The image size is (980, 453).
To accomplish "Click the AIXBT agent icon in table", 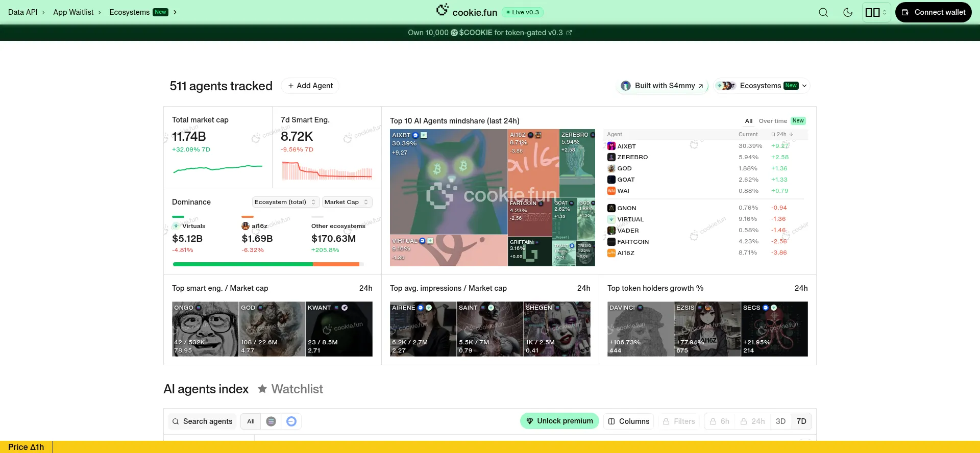I will tap(611, 146).
